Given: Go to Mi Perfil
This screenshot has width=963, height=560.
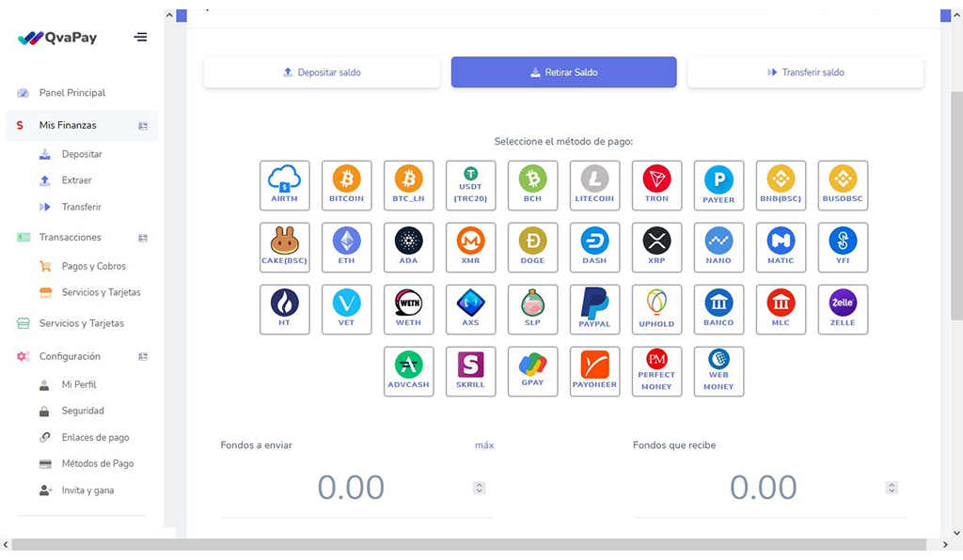Looking at the screenshot, I should click(x=79, y=384).
